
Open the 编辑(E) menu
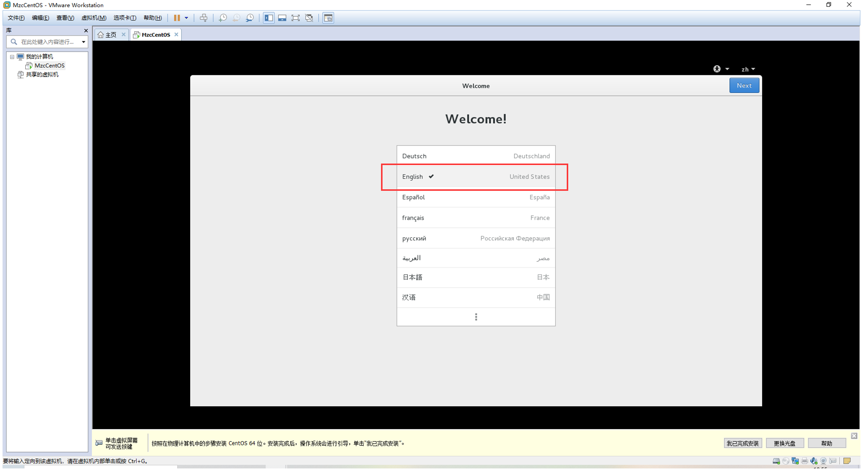[40, 18]
